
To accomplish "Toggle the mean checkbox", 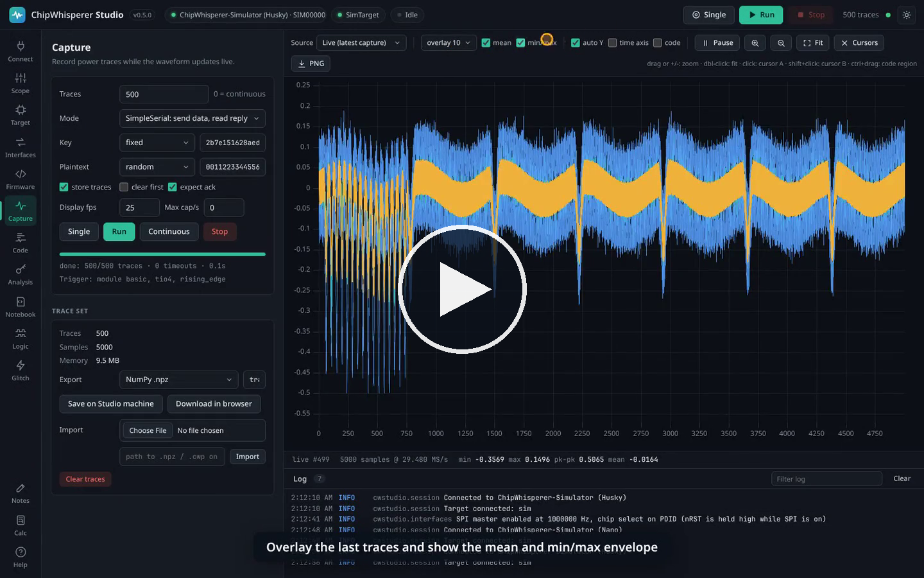I will click(486, 43).
